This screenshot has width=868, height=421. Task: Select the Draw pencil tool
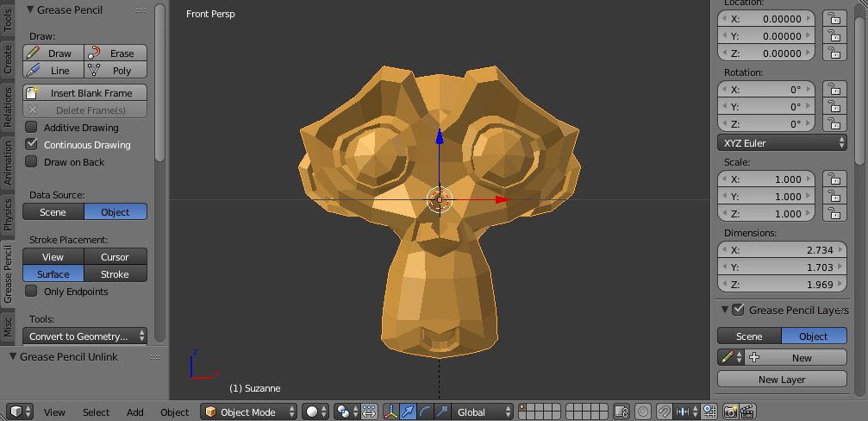[53, 53]
